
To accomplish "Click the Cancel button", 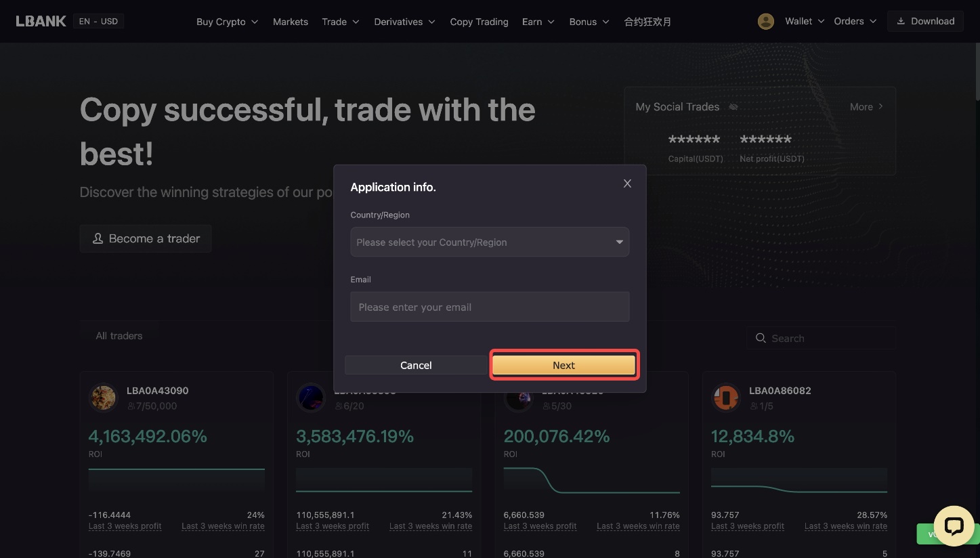I will click(x=415, y=365).
